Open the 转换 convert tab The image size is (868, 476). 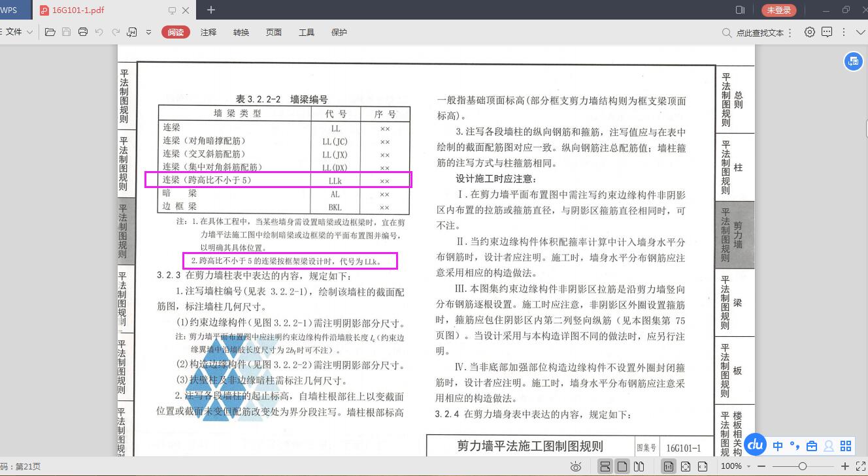(241, 32)
